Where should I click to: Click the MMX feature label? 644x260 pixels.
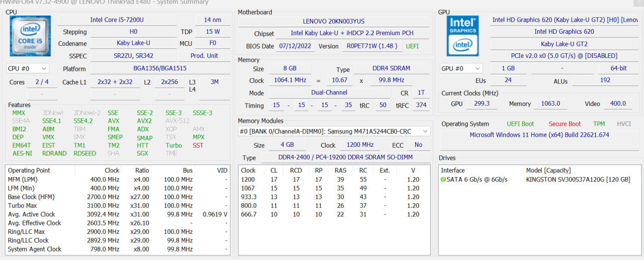(19, 113)
